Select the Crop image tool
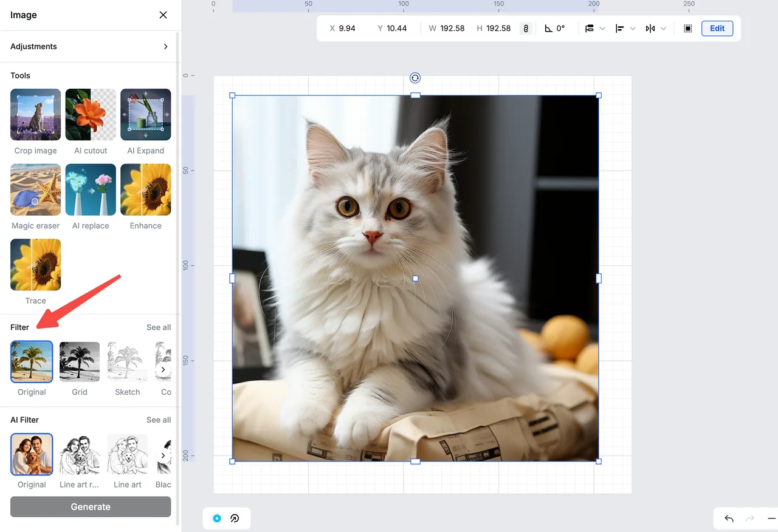The width and height of the screenshot is (778, 532). [35, 114]
